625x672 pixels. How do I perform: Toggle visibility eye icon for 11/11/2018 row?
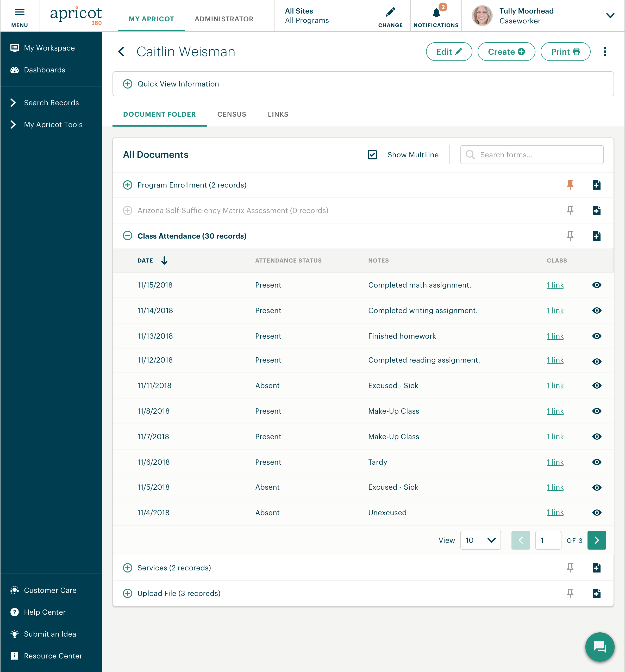[597, 386]
